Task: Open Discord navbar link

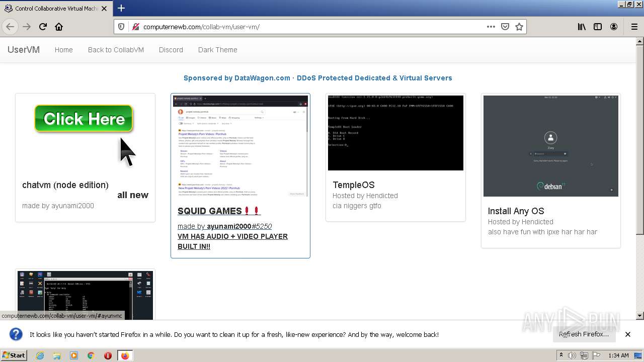Action: tap(171, 50)
